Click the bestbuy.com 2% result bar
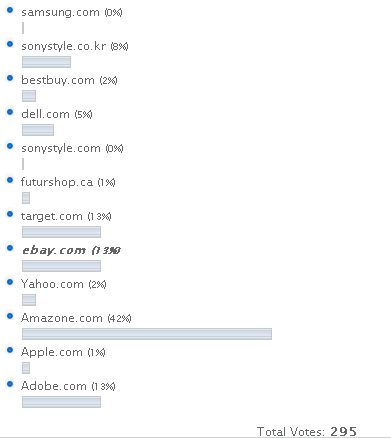The width and height of the screenshot is (391, 438). [29, 96]
